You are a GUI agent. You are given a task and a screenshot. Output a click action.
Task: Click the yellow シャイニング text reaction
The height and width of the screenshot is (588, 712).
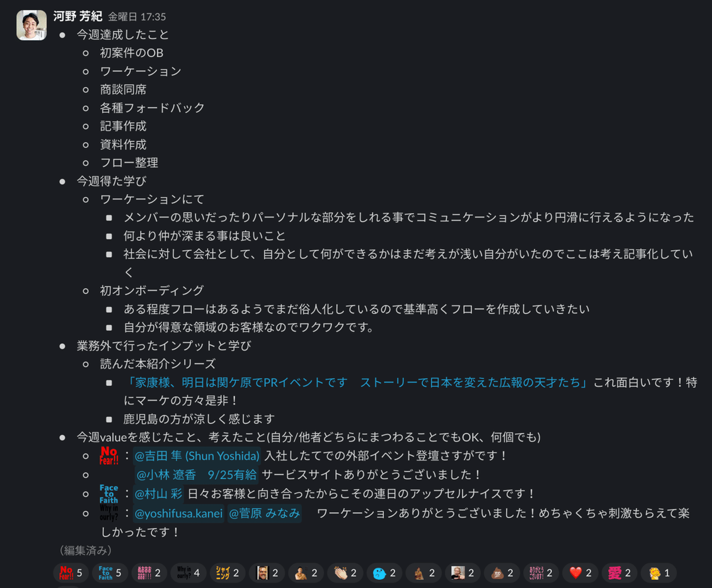tap(227, 573)
